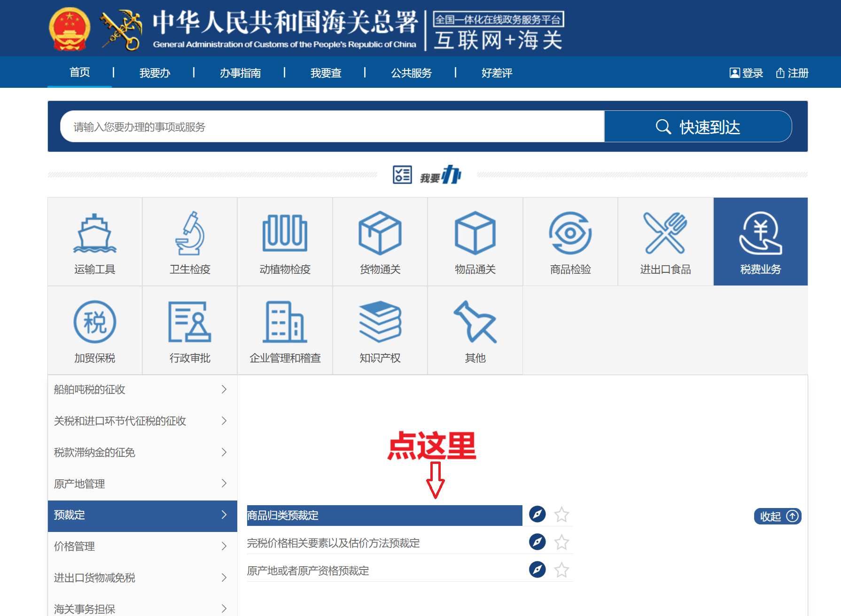This screenshot has height=616, width=841.
Task: Click compass icon beside 商品归类预裁定
Action: click(537, 515)
